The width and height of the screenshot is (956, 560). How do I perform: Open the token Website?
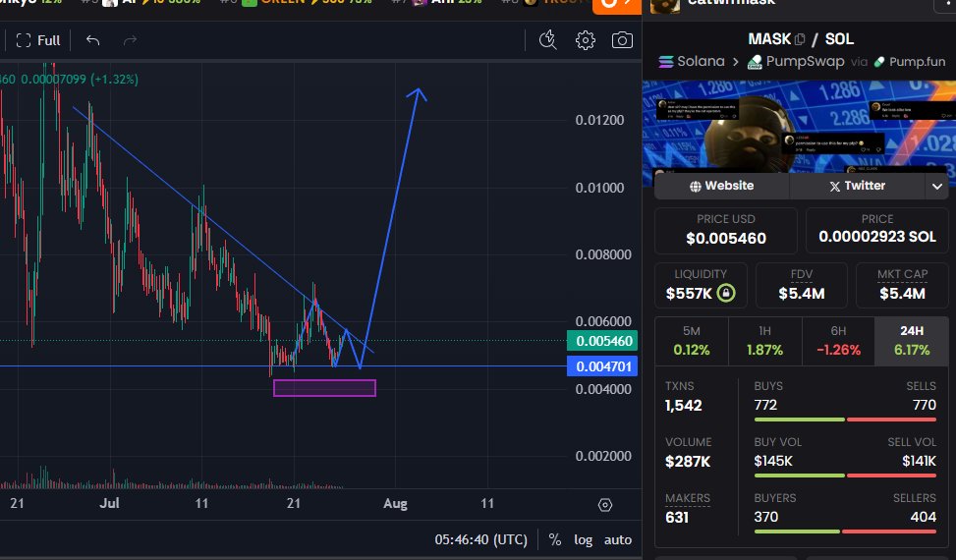pos(722,186)
